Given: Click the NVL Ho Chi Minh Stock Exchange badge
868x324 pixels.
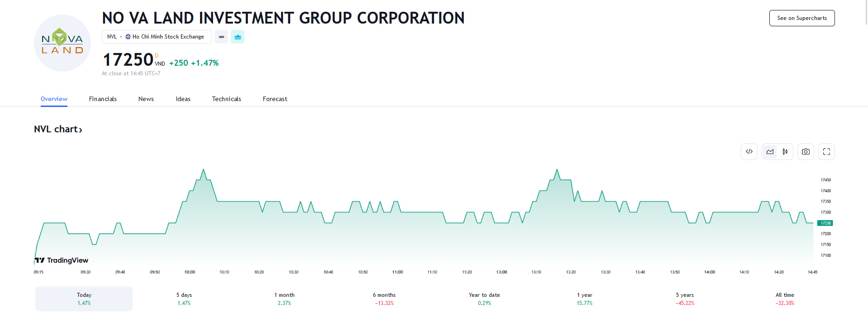Looking at the screenshot, I should [x=157, y=37].
